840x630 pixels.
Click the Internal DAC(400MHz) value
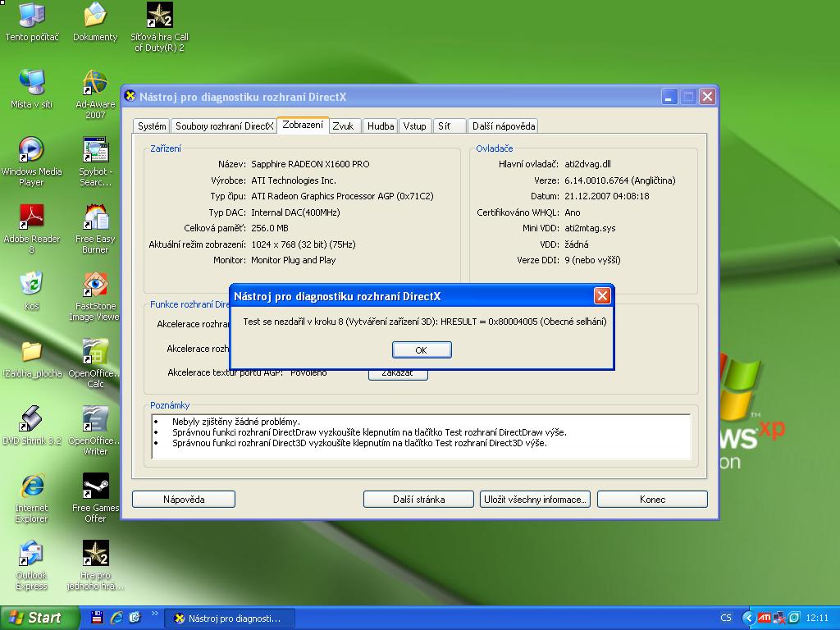295,212
